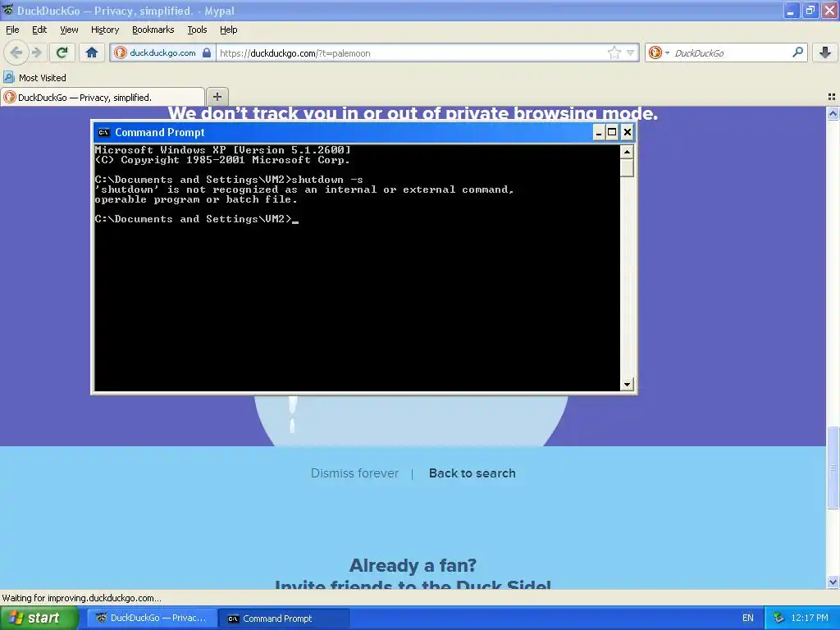Image resolution: width=840 pixels, height=630 pixels.
Task: Open the Windows Start menu
Action: click(39, 619)
